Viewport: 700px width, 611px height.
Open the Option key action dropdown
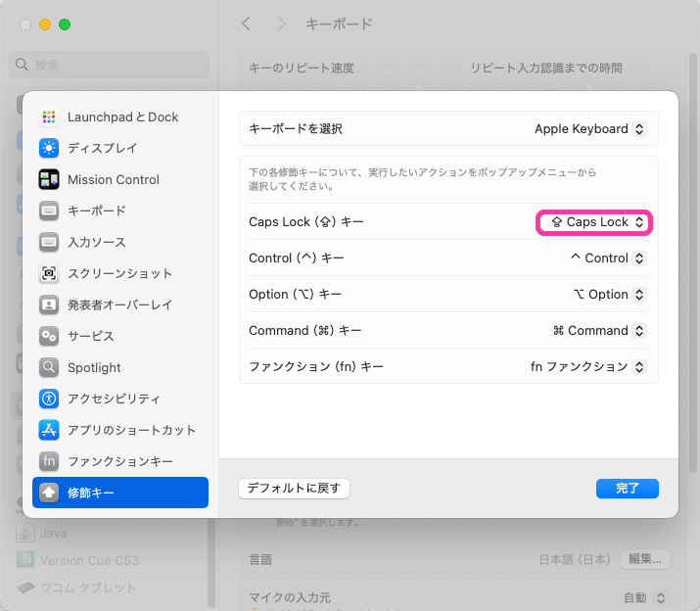tap(609, 295)
